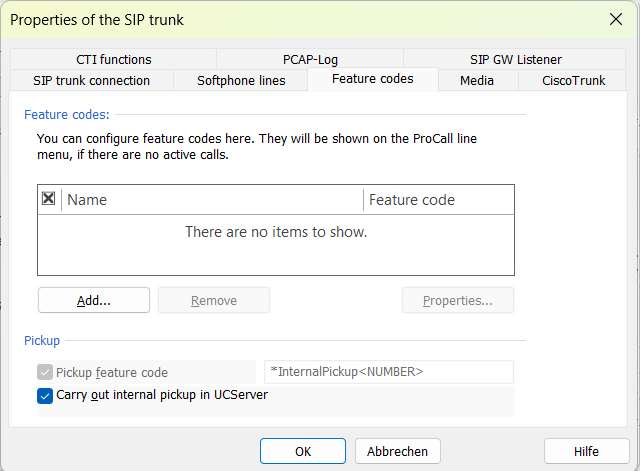Confirm dialog with OK button
The height and width of the screenshot is (471, 640).
click(x=303, y=451)
